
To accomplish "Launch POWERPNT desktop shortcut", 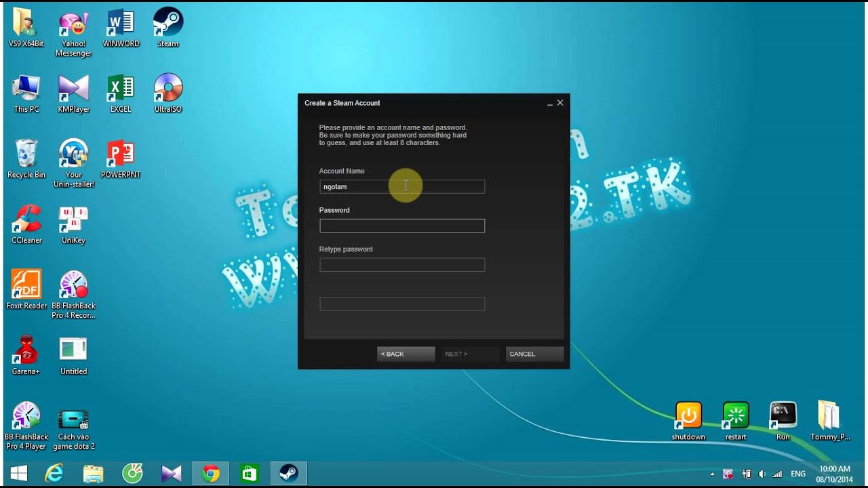I will pos(121,159).
